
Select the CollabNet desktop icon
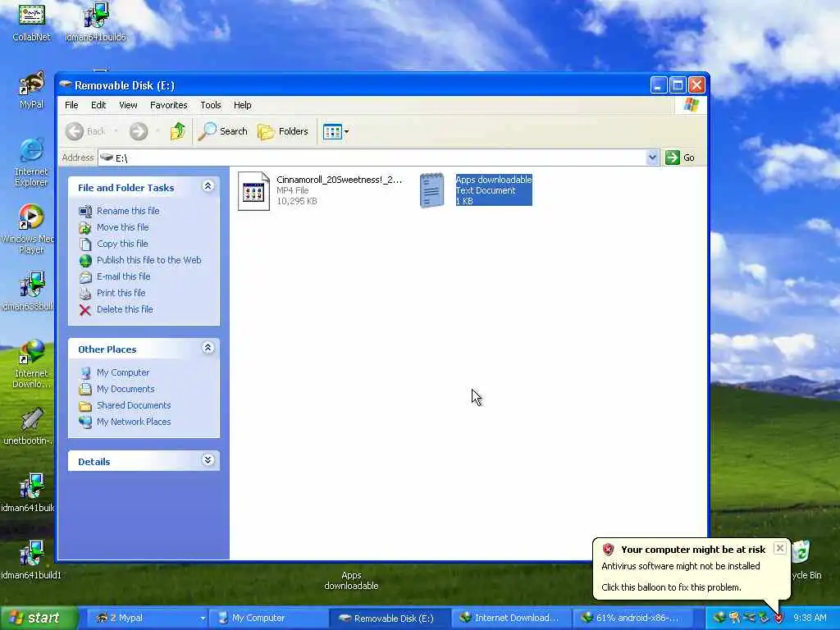point(32,21)
